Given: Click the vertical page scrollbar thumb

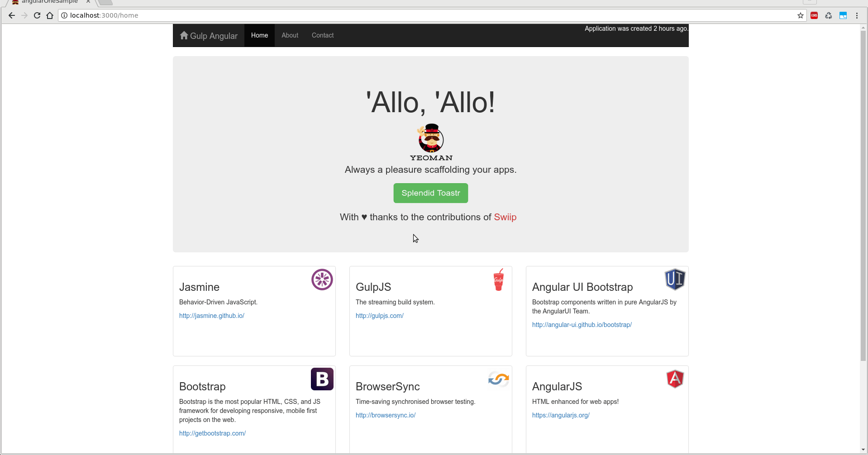Looking at the screenshot, I should tap(863, 195).
